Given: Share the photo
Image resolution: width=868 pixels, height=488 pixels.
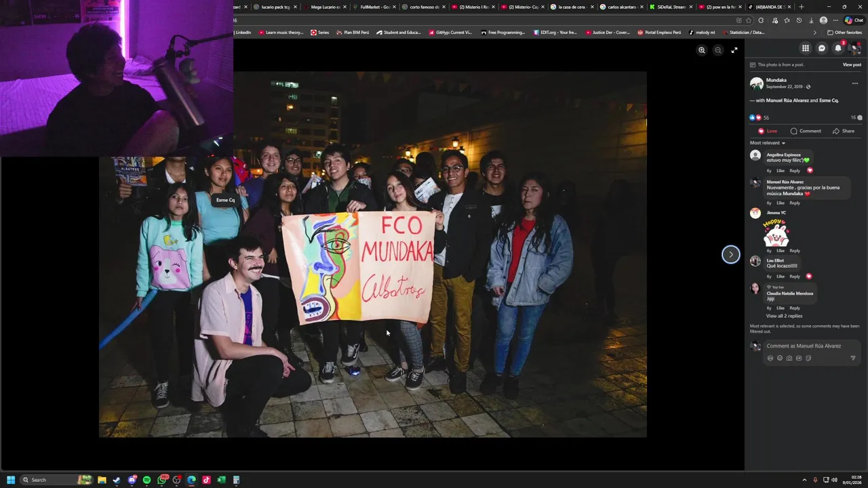Looking at the screenshot, I should coord(844,131).
